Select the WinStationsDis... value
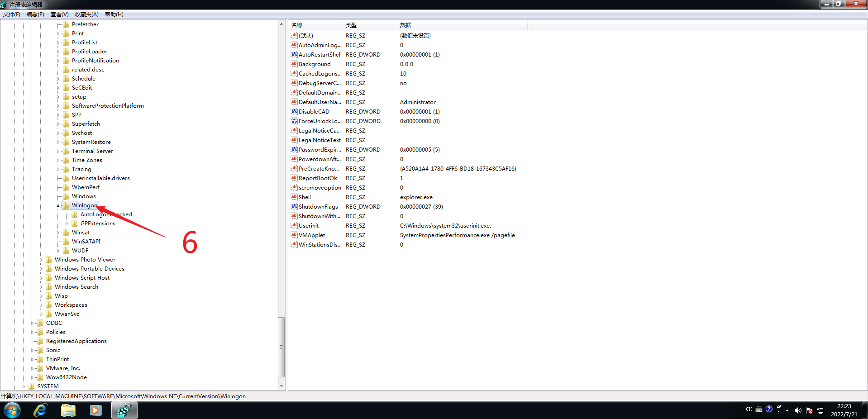The height and width of the screenshot is (419, 868). 320,244
